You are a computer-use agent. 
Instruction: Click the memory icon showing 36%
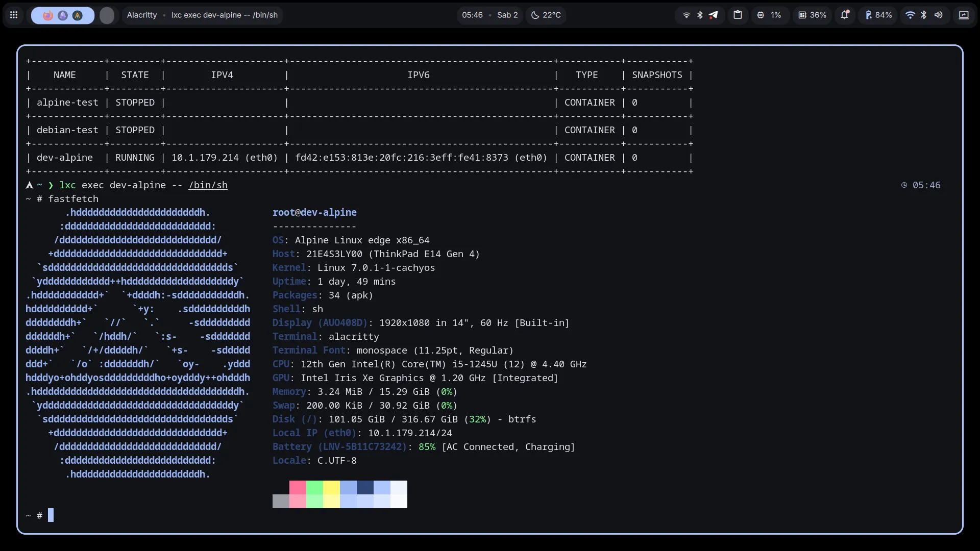pos(802,15)
